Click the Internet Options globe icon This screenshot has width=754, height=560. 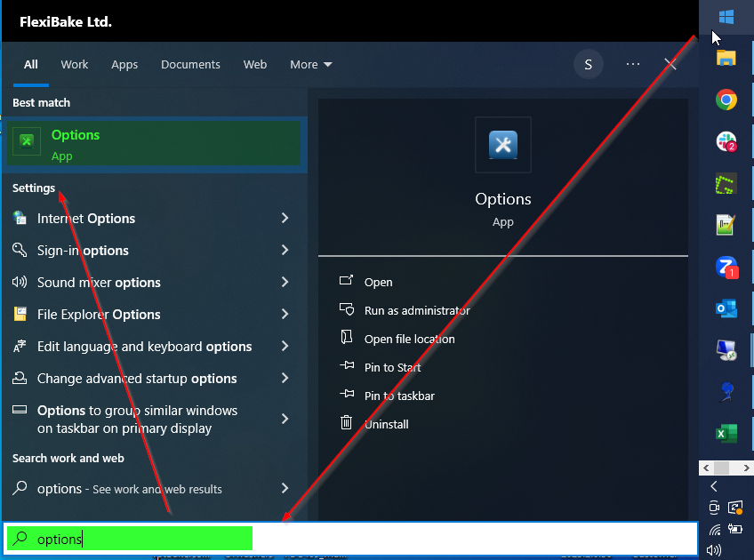(x=20, y=218)
